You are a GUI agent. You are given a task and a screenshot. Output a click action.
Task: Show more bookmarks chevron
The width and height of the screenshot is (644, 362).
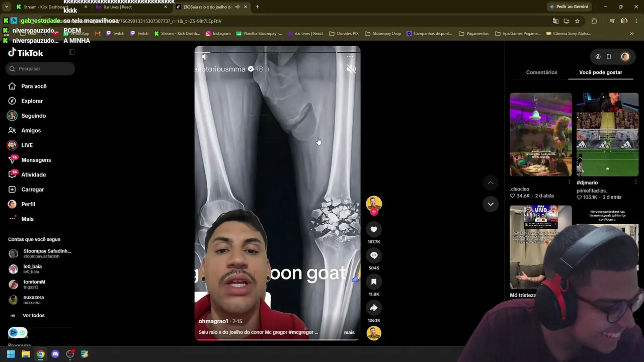click(x=632, y=34)
